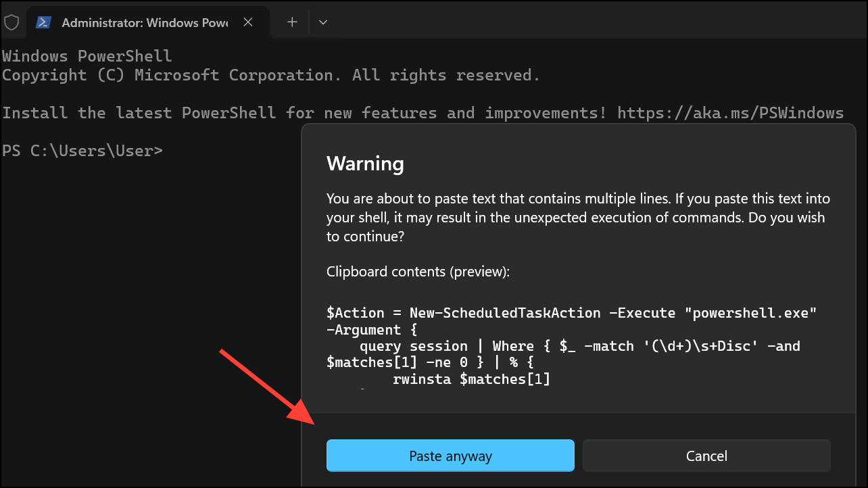Click the https://aka.ms/PSWindows link
868x488 pixels.
[x=731, y=113]
